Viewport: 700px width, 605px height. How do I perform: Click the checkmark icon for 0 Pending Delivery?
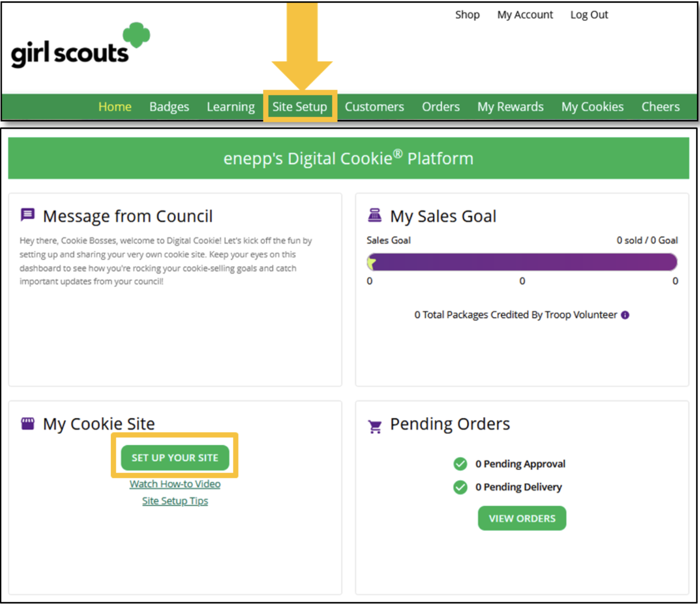click(460, 487)
